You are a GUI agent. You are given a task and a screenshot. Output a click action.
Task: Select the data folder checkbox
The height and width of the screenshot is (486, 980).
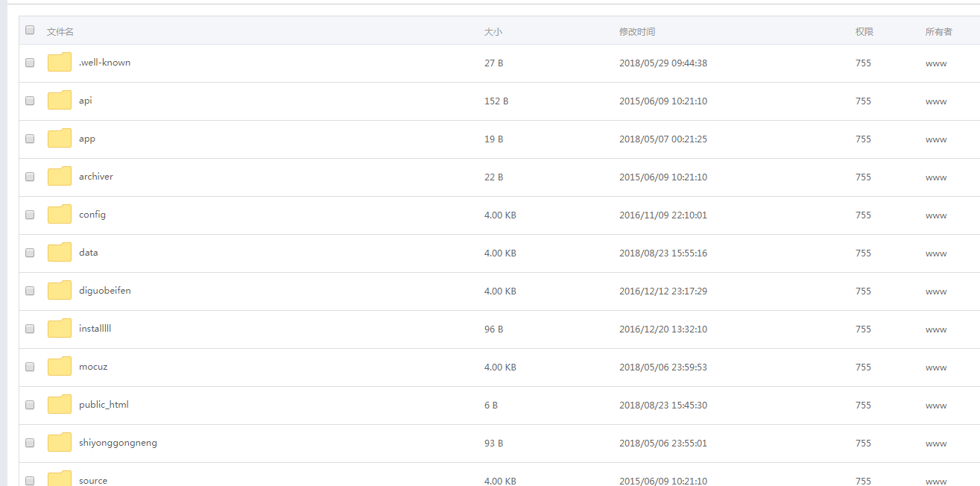pos(30,253)
